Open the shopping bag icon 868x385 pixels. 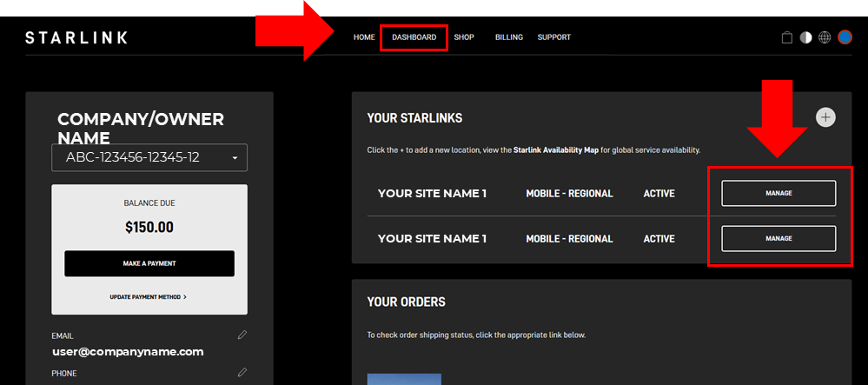tap(786, 37)
